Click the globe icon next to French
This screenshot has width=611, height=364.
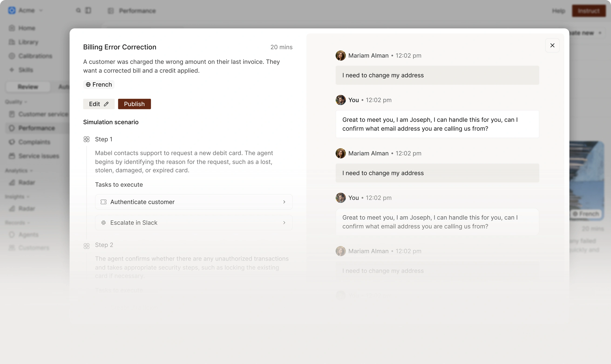tap(88, 85)
